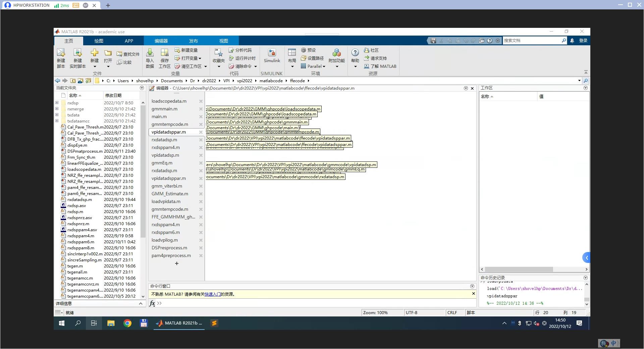This screenshot has height=349, width=644.
Task: Expand the Details (详细信息) panel
Action: 141,303
